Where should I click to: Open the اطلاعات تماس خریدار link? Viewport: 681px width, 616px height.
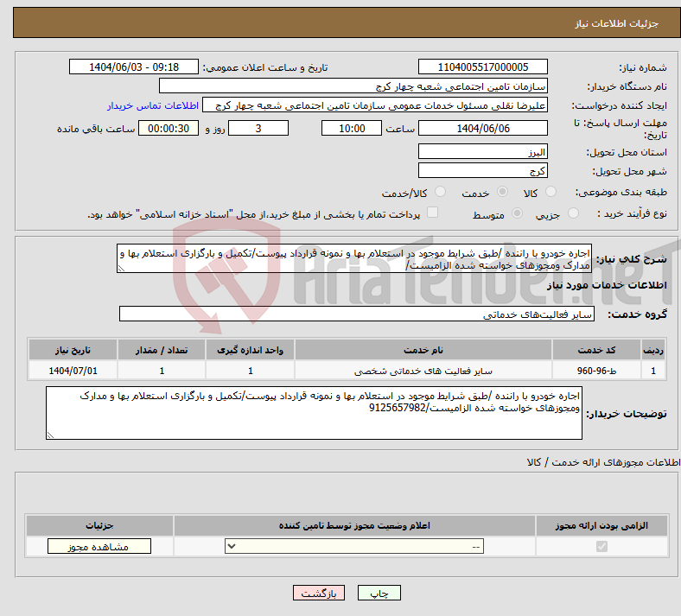pyautogui.click(x=153, y=105)
